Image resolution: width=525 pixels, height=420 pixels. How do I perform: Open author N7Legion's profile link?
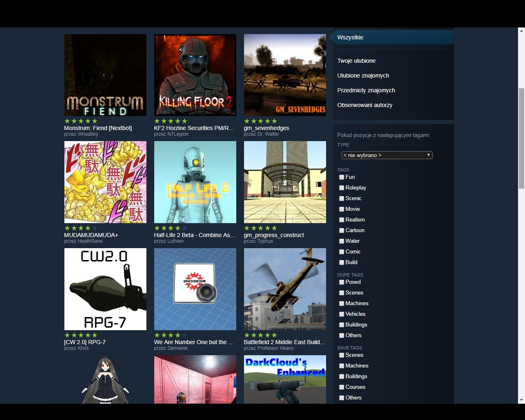tap(178, 134)
